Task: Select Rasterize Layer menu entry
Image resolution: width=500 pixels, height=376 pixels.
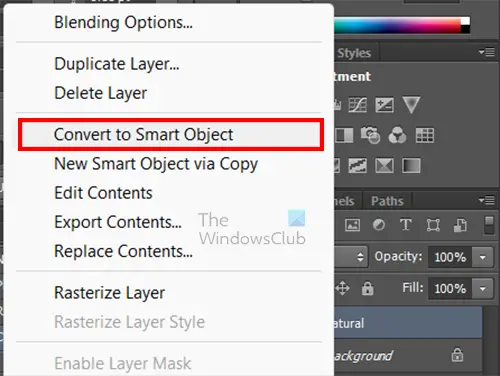Action: 109,293
